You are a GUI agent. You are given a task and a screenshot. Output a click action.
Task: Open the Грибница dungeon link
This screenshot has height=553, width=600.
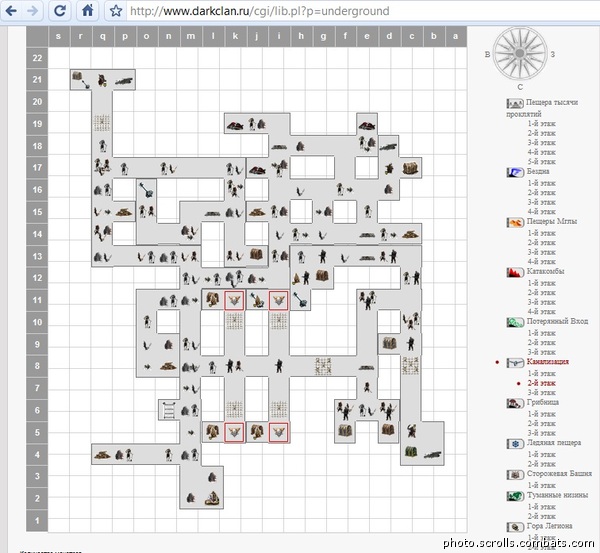545,402
